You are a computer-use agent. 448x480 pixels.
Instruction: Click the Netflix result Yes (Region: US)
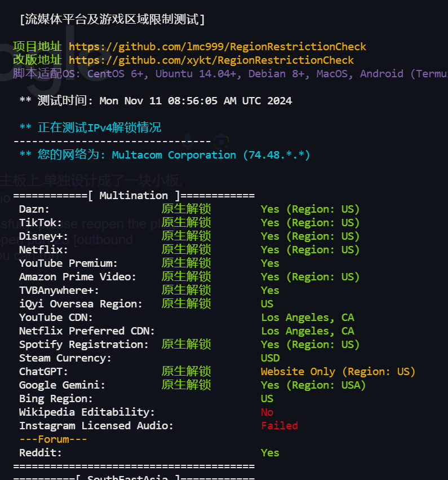click(x=310, y=249)
